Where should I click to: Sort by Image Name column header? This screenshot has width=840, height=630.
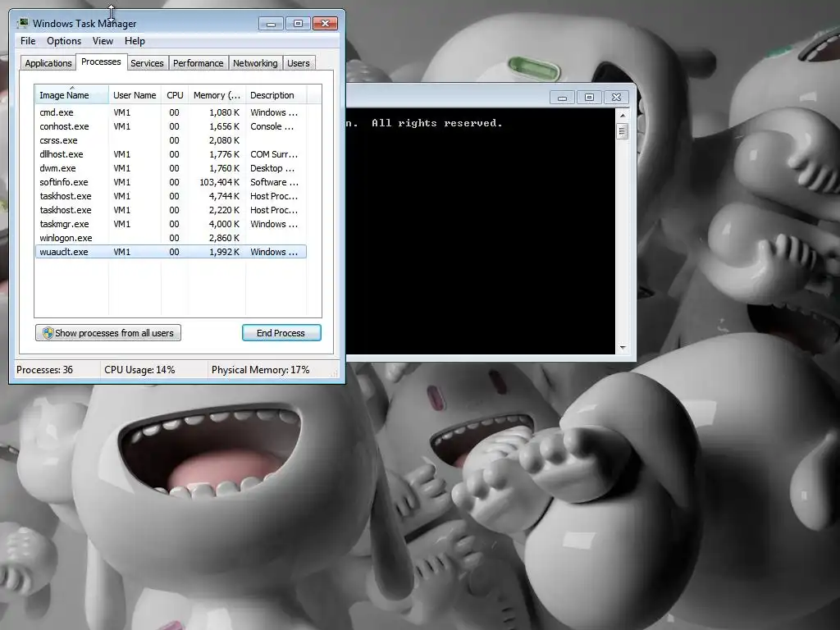click(x=72, y=95)
